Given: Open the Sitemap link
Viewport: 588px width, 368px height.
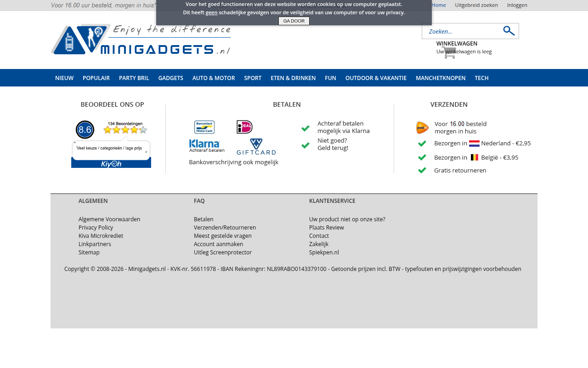Looking at the screenshot, I should (89, 253).
